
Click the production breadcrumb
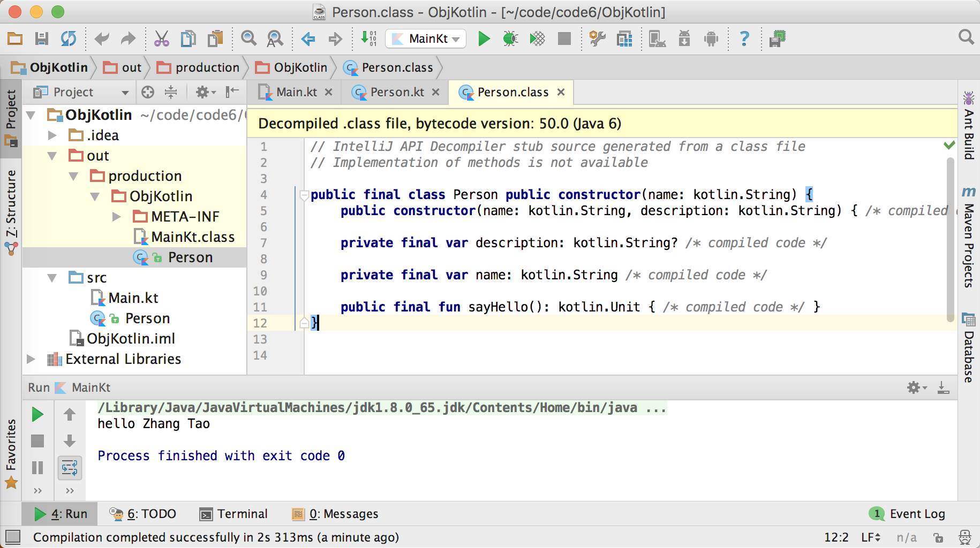coord(198,67)
